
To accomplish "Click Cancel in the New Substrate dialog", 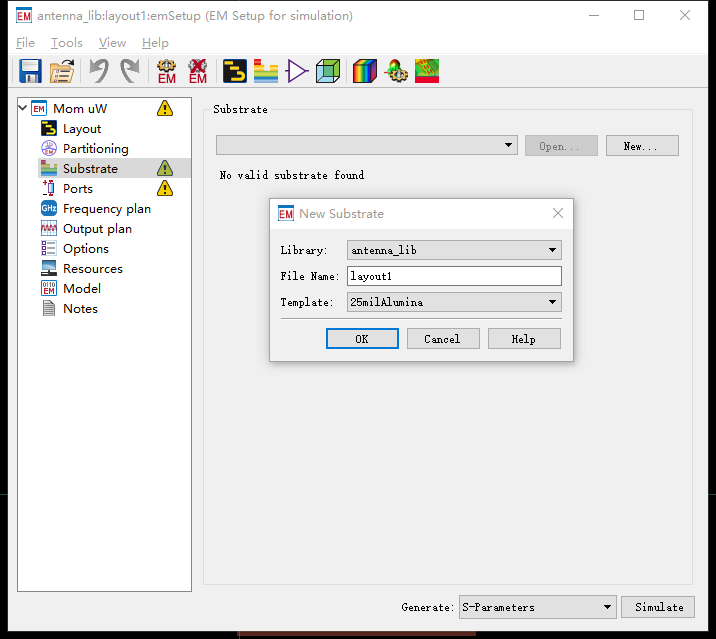I will click(x=442, y=339).
